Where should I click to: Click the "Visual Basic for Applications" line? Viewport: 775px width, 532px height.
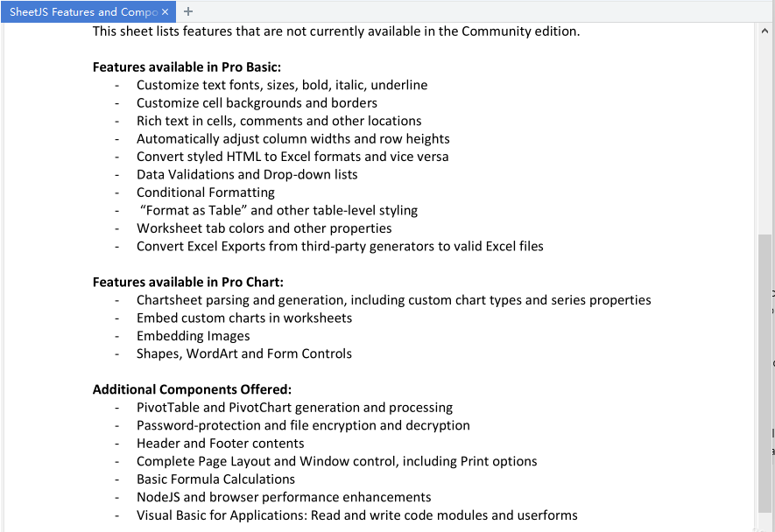click(x=356, y=514)
